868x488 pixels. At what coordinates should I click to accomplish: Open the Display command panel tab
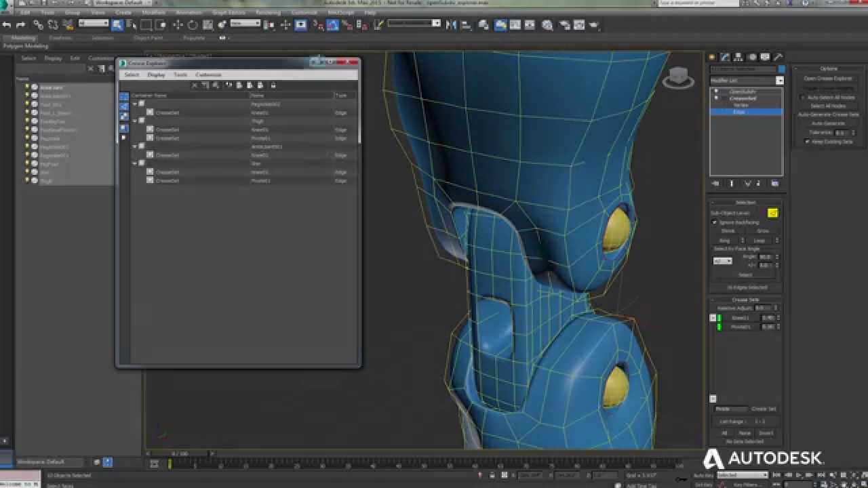pos(765,57)
